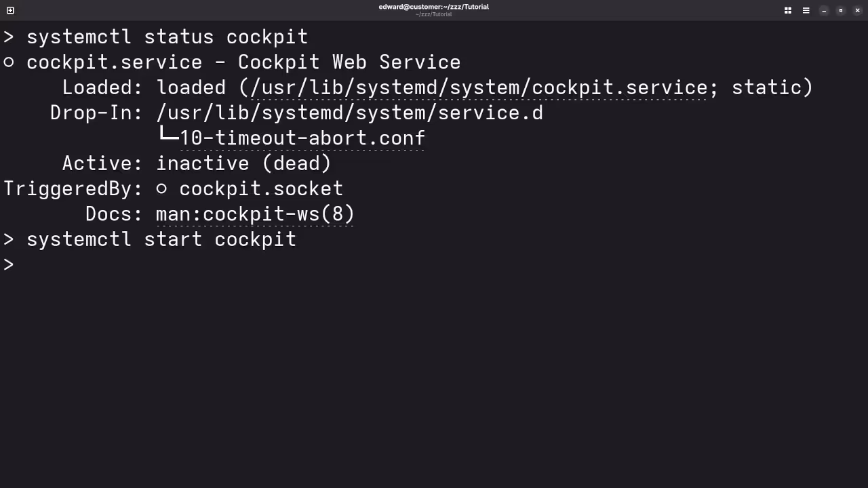Image resolution: width=868 pixels, height=488 pixels.
Task: Open the hamburger main menu
Action: click(x=806, y=10)
